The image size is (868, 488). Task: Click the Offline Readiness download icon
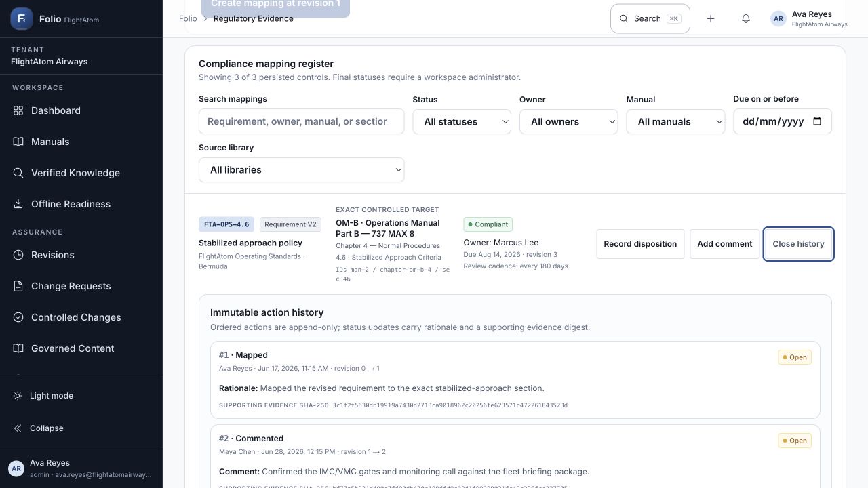tap(18, 204)
